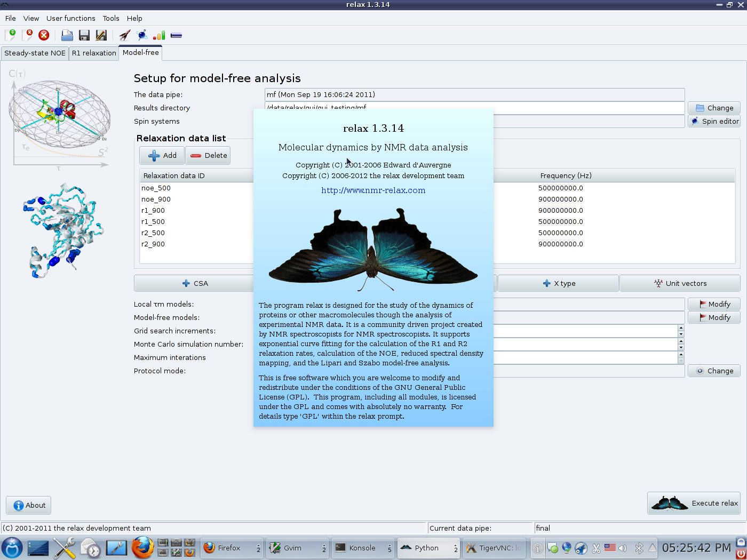Switch to Konsole in the taskbar

tap(362, 548)
